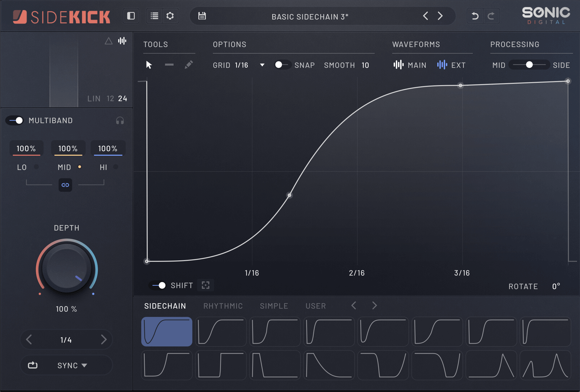Pick the highlighted first sidechain shape thumbnail

167,331
